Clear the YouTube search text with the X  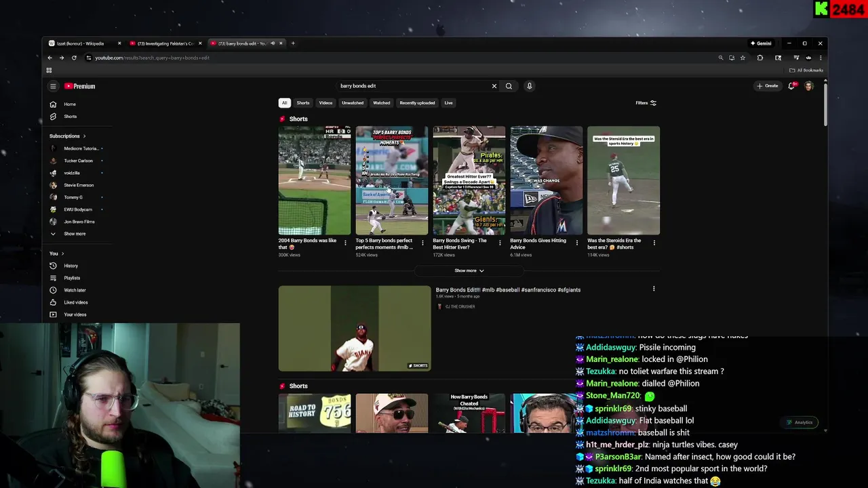pos(494,86)
